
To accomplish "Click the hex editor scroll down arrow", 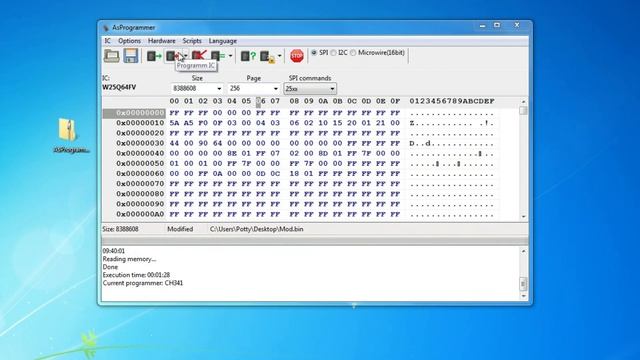I will click(523, 217).
